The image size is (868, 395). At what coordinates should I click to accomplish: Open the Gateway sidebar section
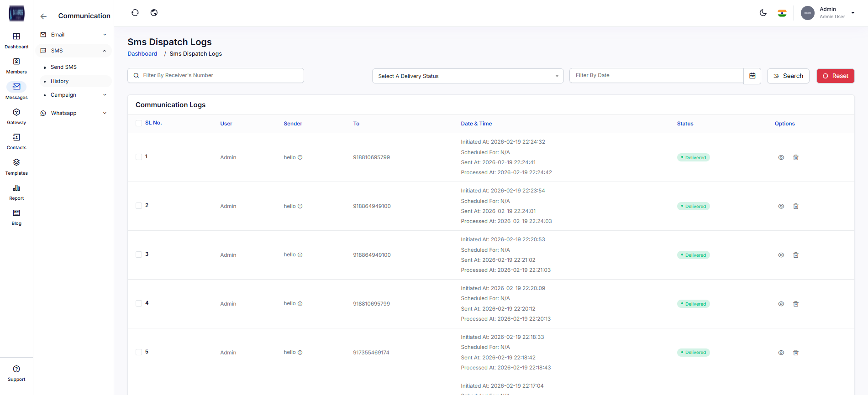[16, 116]
